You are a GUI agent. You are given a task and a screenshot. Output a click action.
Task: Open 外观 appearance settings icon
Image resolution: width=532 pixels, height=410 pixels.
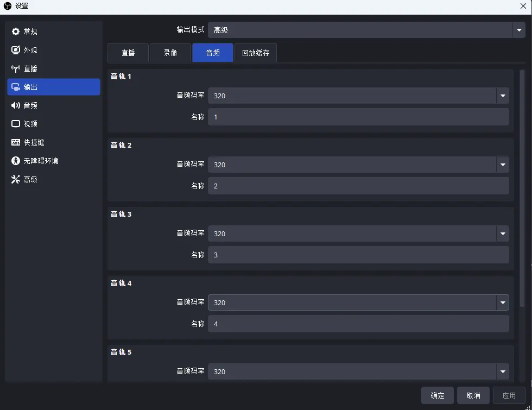(x=16, y=50)
